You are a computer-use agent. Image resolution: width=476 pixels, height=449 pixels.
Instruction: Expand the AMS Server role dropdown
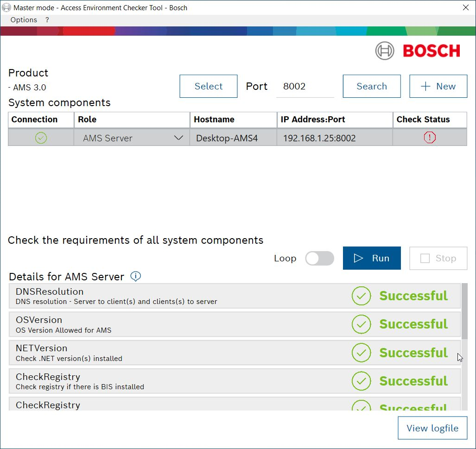178,138
